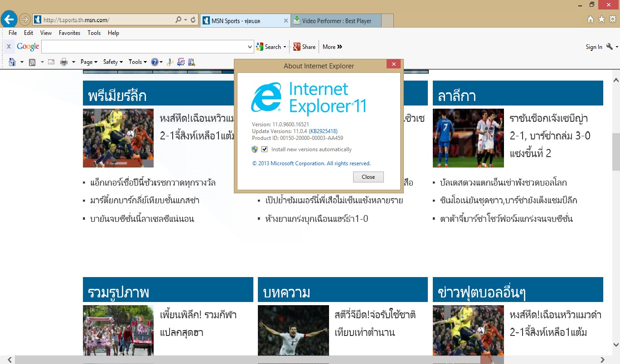The height and width of the screenshot is (364, 620).
Task: Open Favorites with the star icon
Action: [601, 19]
